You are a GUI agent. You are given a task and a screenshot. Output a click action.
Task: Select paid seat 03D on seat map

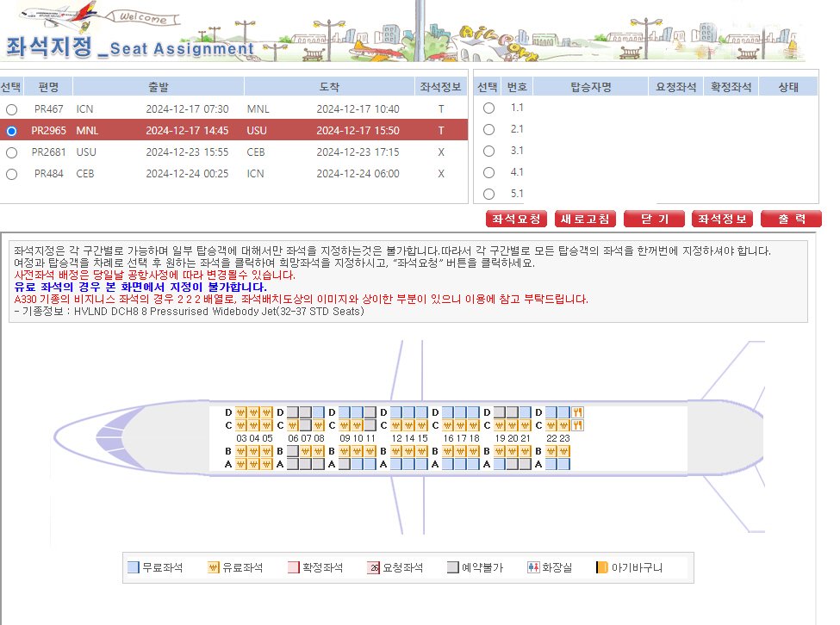tap(242, 412)
